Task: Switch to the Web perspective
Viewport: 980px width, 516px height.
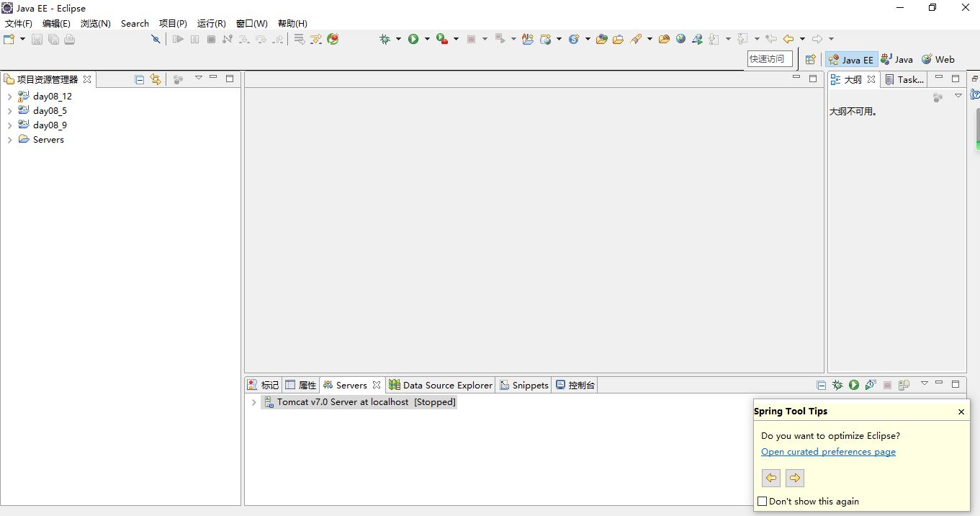Action: (938, 60)
